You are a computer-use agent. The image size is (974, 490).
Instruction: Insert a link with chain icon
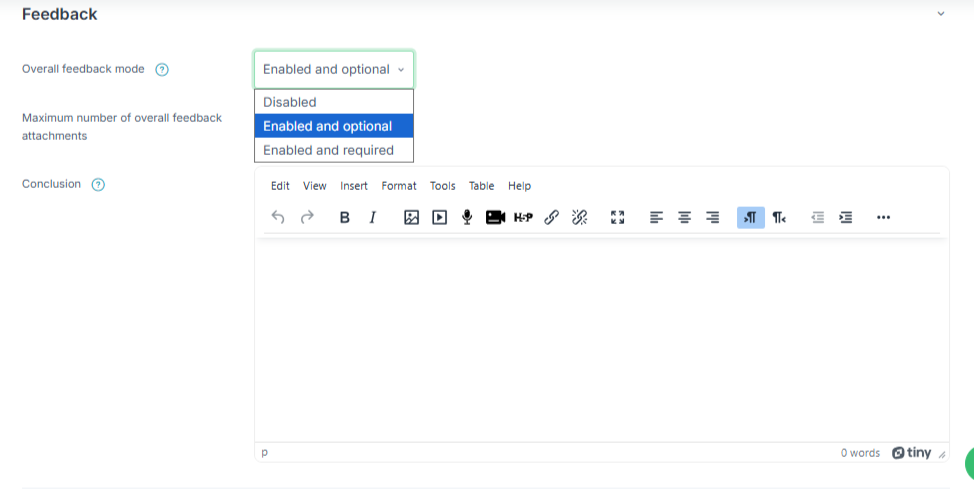point(552,217)
